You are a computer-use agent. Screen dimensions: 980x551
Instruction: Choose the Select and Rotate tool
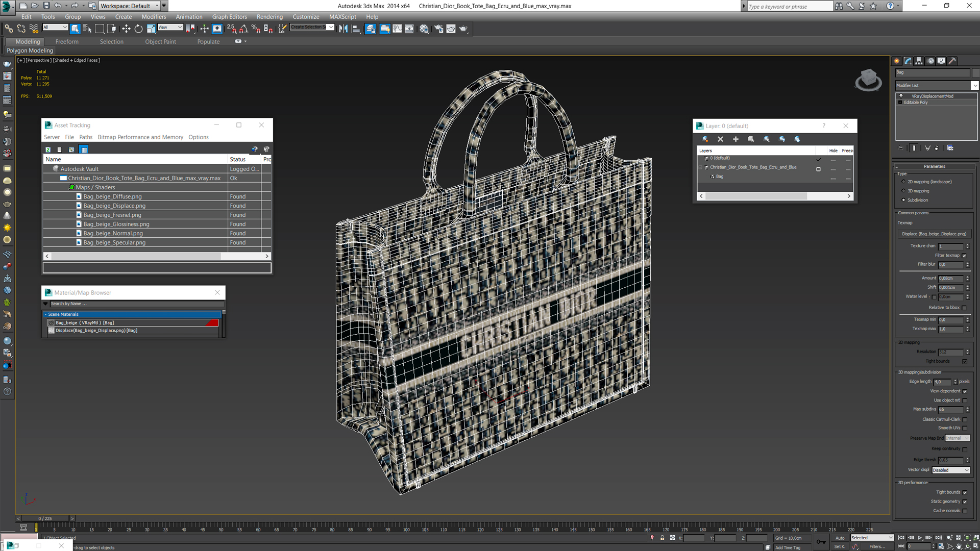pos(138,29)
